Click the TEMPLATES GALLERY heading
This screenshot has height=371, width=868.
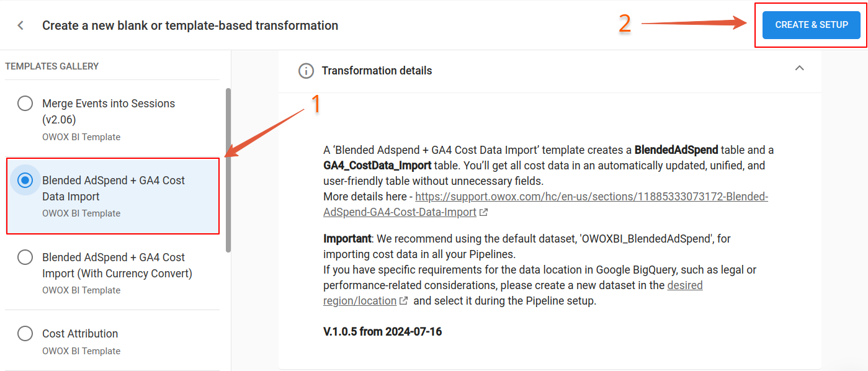pos(52,66)
